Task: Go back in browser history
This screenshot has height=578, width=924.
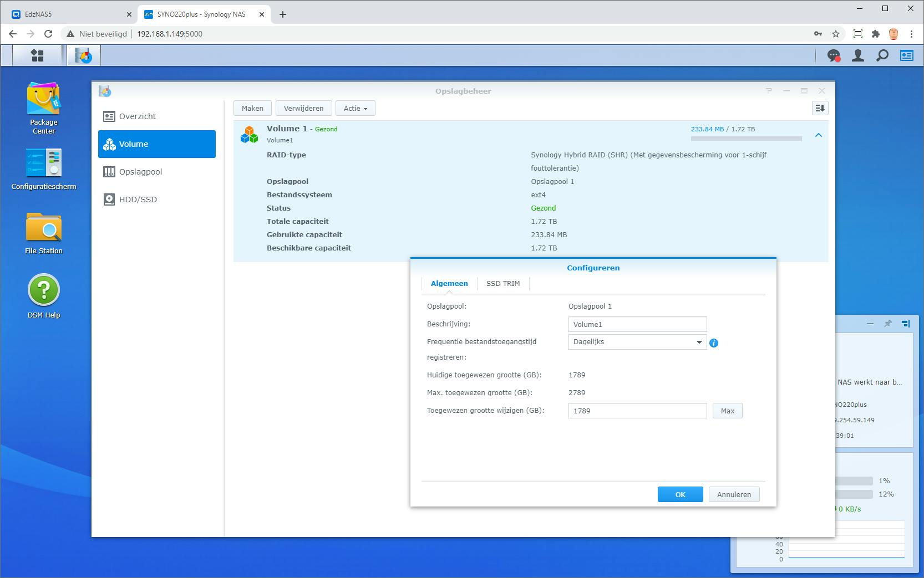Action: [13, 34]
